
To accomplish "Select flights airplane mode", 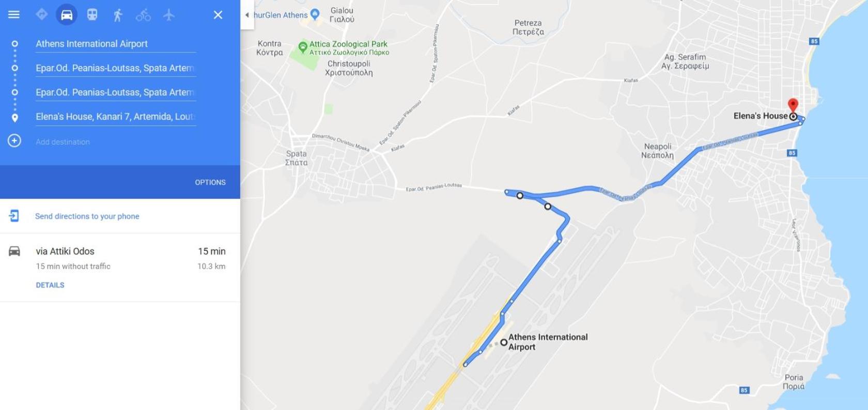I will 169,14.
